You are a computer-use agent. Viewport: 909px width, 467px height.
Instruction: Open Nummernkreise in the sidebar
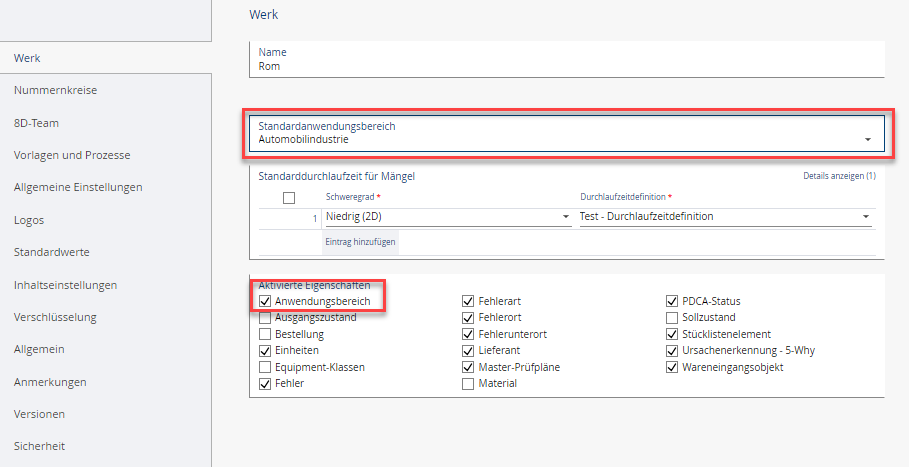[x=55, y=90]
